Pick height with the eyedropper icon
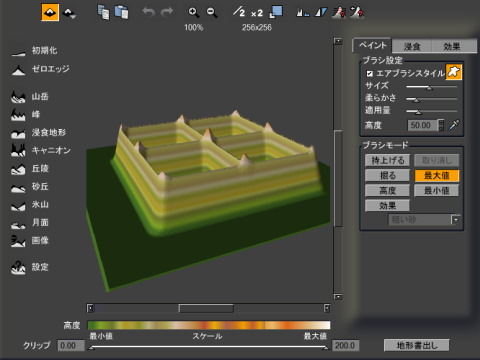480x360 pixels. click(x=454, y=125)
